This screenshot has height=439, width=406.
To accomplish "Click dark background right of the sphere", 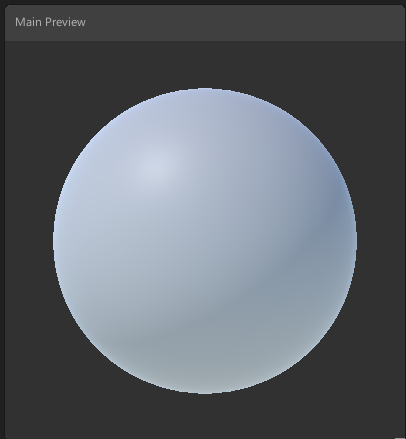I will 381,240.
